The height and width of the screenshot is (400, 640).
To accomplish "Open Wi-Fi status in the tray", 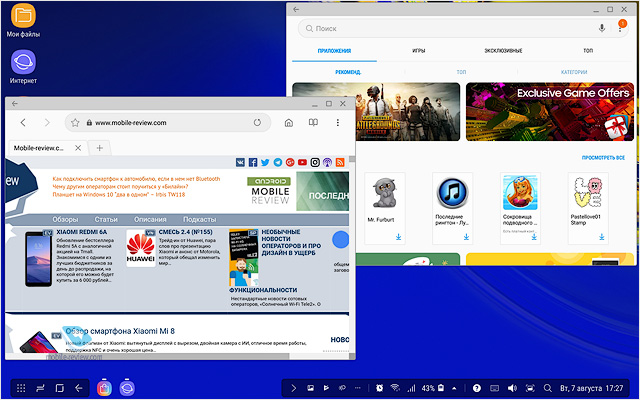I will [395, 388].
